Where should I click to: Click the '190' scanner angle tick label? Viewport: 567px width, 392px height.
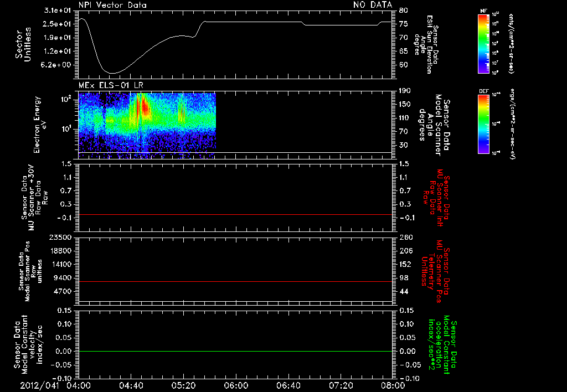405,91
